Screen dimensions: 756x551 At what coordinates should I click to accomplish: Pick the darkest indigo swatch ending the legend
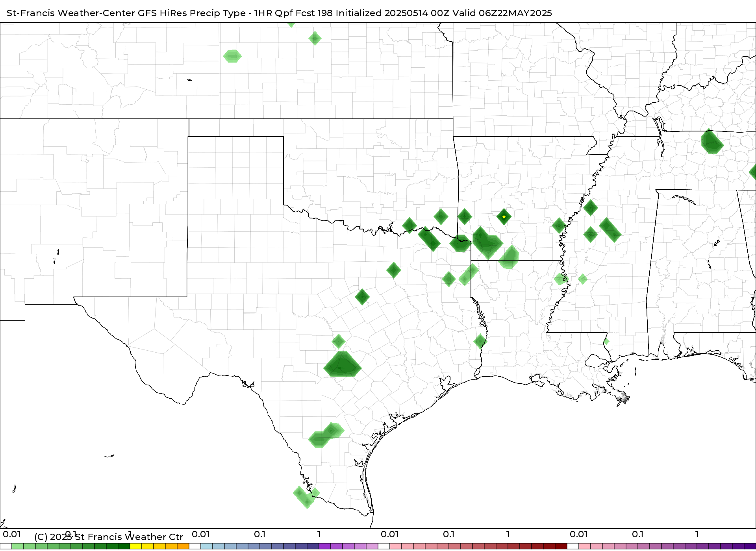[x=750, y=546]
